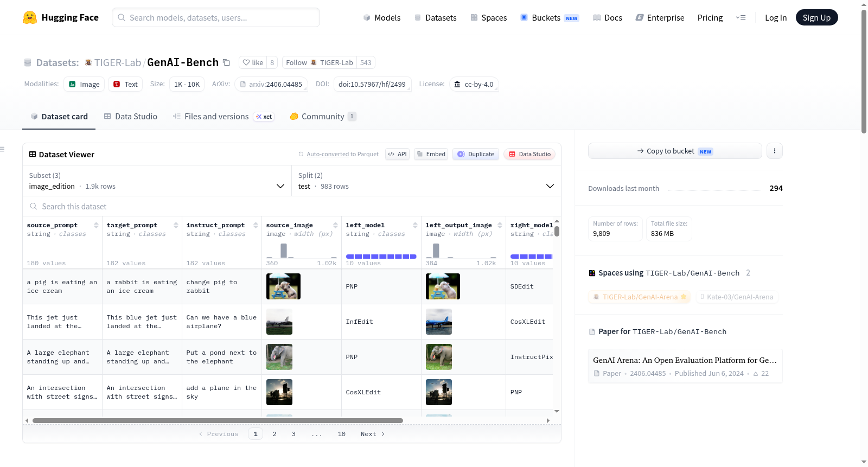Open the intersection source_image thumbnail
Viewport: 868px width, 467px height.
click(279, 392)
